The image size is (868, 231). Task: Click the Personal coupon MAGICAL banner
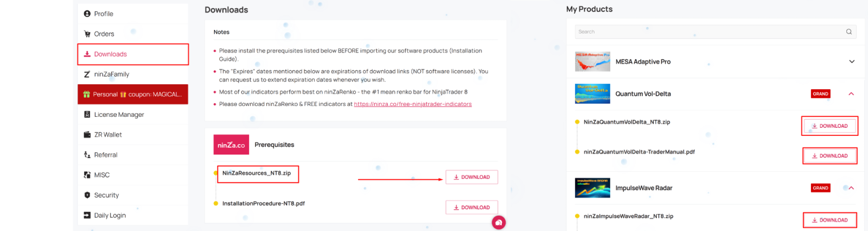coord(133,94)
